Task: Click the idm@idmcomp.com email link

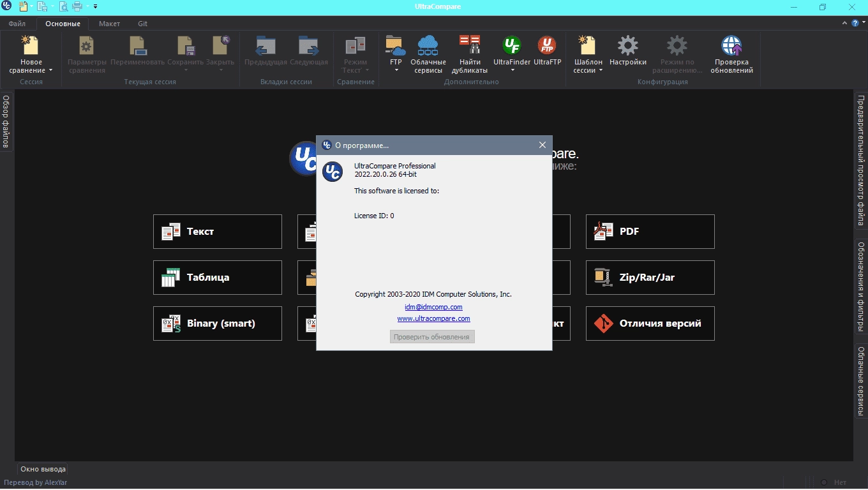Action: pyautogui.click(x=433, y=307)
